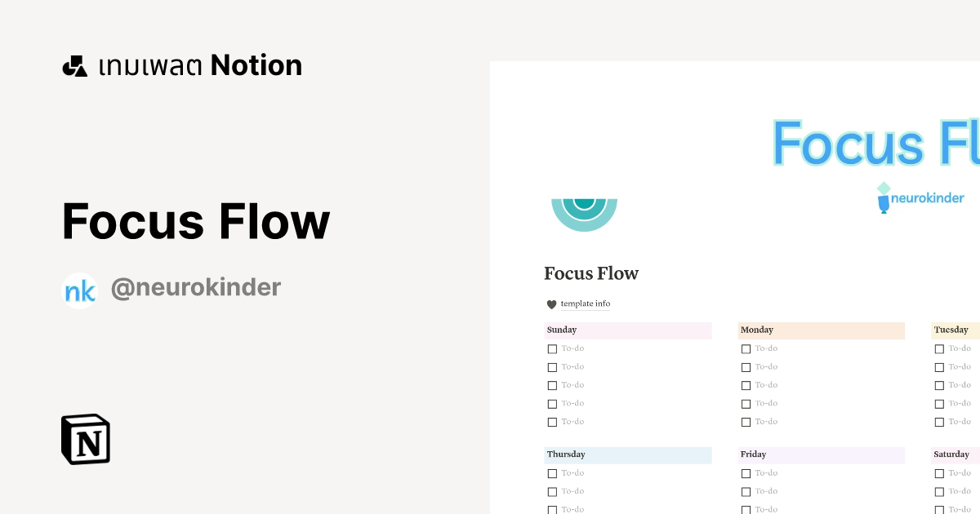Click the teal concentric circles page icon
This screenshot has height=514, width=980.
click(x=584, y=208)
